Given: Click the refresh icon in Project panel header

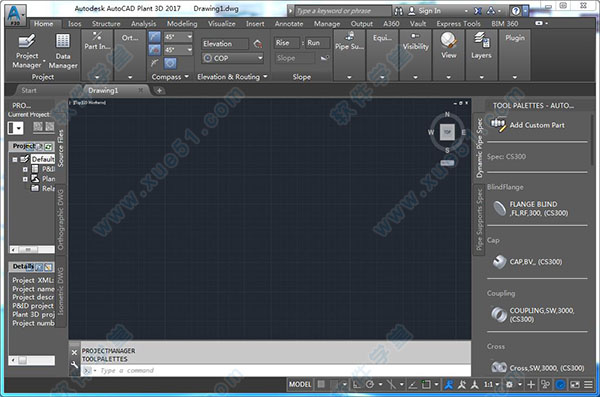Looking at the screenshot, I should [x=48, y=147].
